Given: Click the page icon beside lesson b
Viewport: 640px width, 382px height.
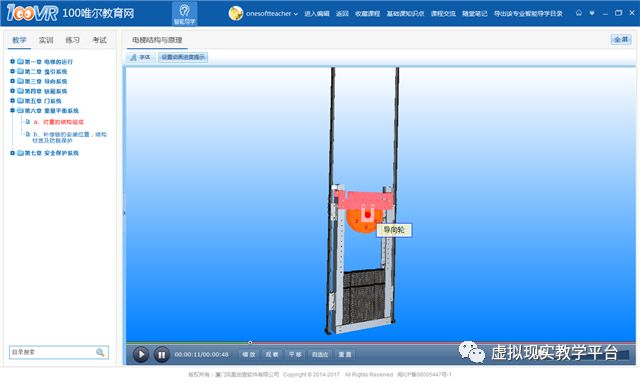Looking at the screenshot, I should 28,134.
